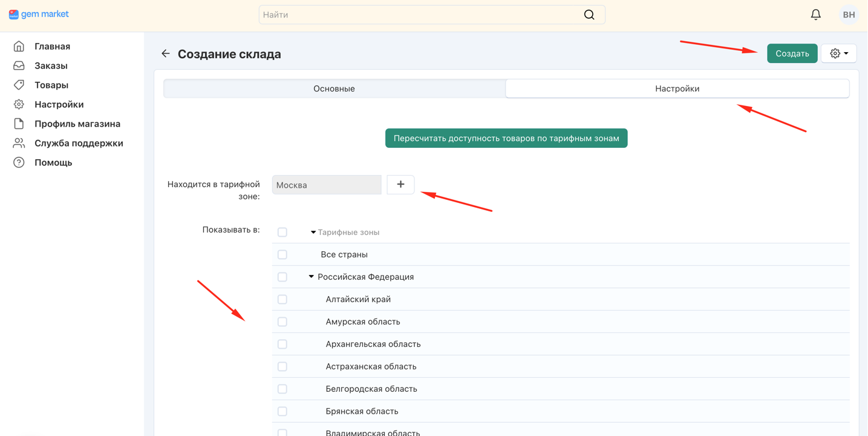The width and height of the screenshot is (868, 436).
Task: Go back with the left arrow
Action: point(166,54)
